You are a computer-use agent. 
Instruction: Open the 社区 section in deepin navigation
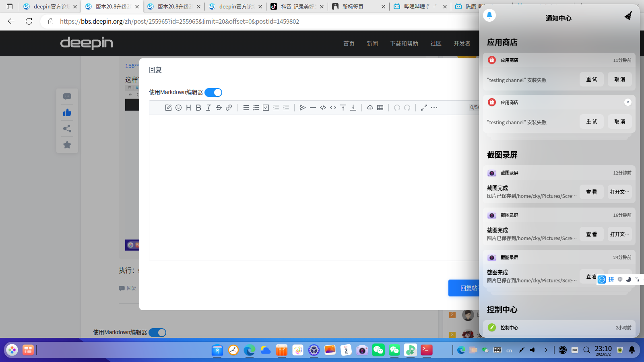point(436,43)
